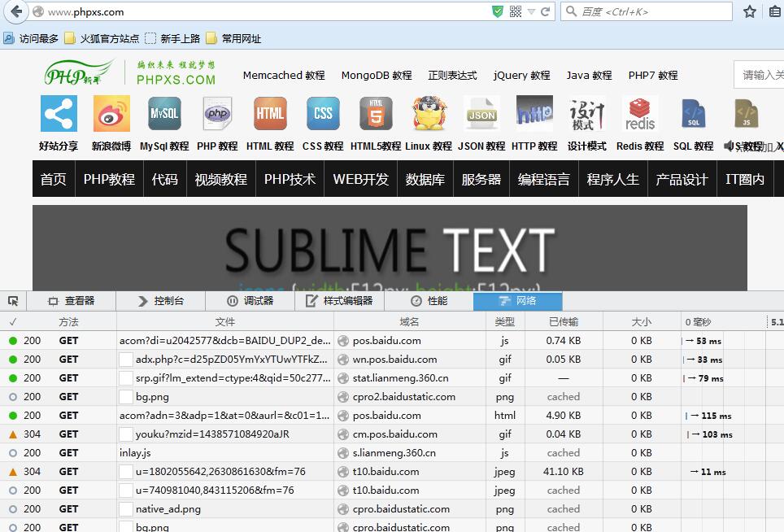This screenshot has width=784, height=532.
Task: Select the 好站分享 share icon
Action: [58, 114]
